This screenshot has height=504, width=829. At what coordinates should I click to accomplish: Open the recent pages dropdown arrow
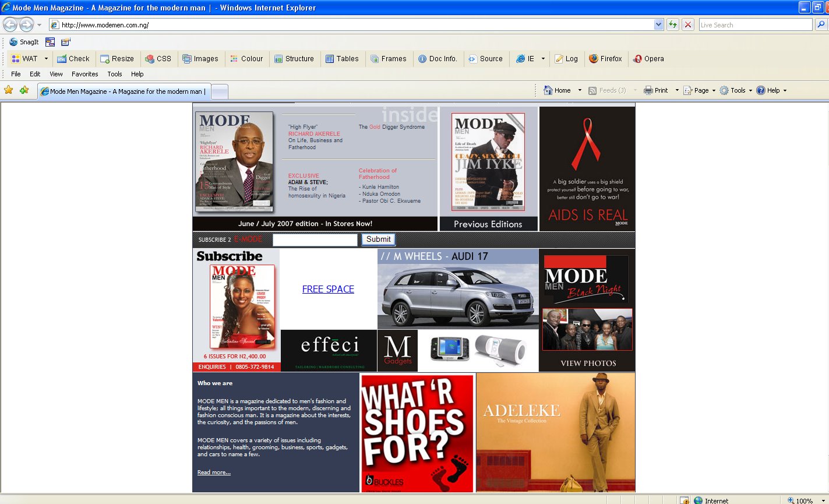[x=39, y=25]
